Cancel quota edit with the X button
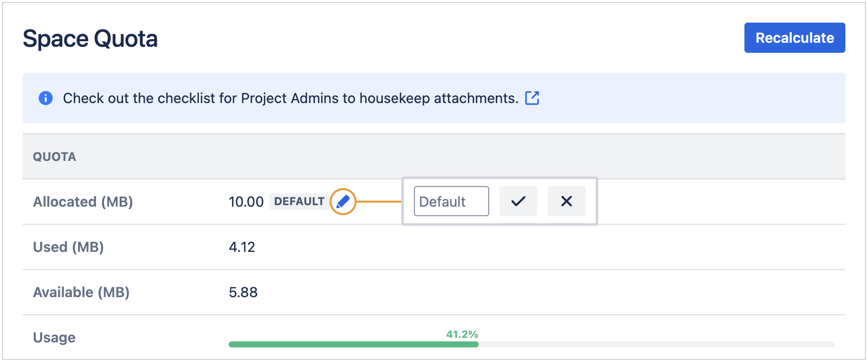Screen dimensions: 868x362 coord(566,201)
